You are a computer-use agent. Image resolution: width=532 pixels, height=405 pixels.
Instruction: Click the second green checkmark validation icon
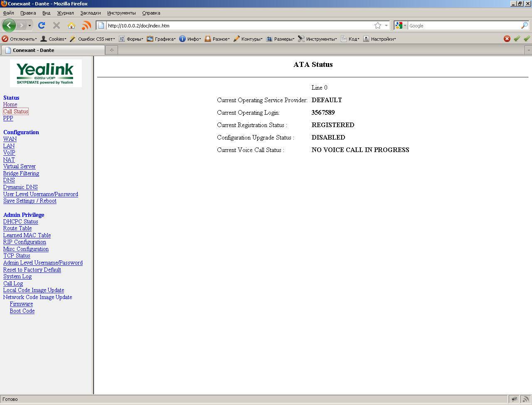[527, 39]
